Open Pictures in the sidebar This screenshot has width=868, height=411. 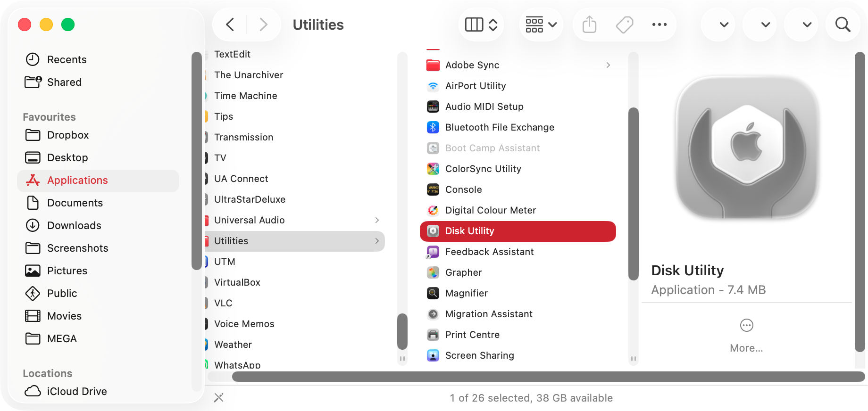pos(98,271)
